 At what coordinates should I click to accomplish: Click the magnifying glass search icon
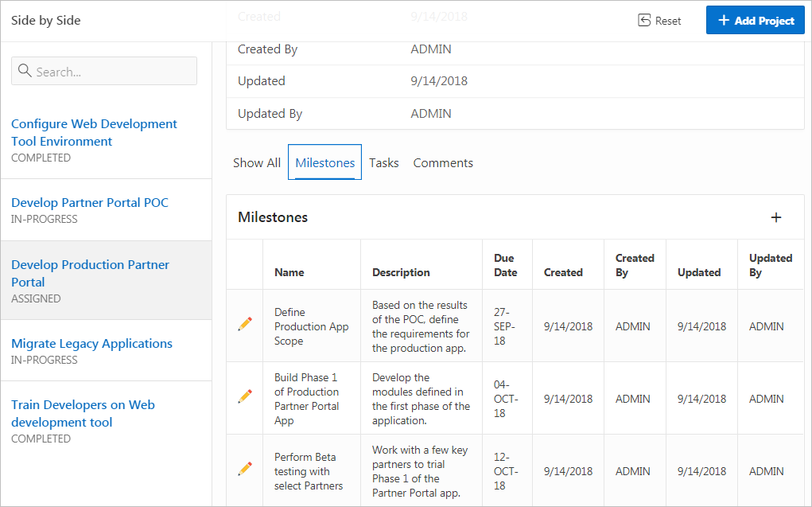[25, 71]
